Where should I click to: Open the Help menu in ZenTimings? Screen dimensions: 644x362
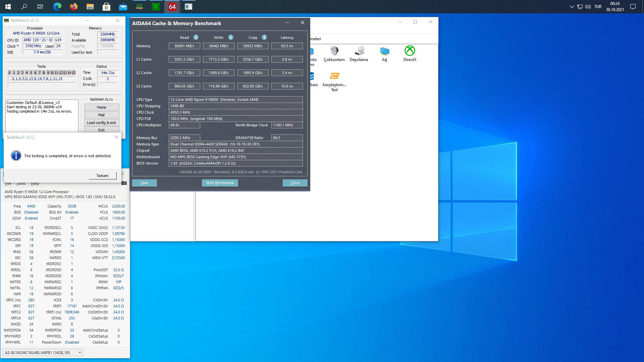(x=35, y=184)
